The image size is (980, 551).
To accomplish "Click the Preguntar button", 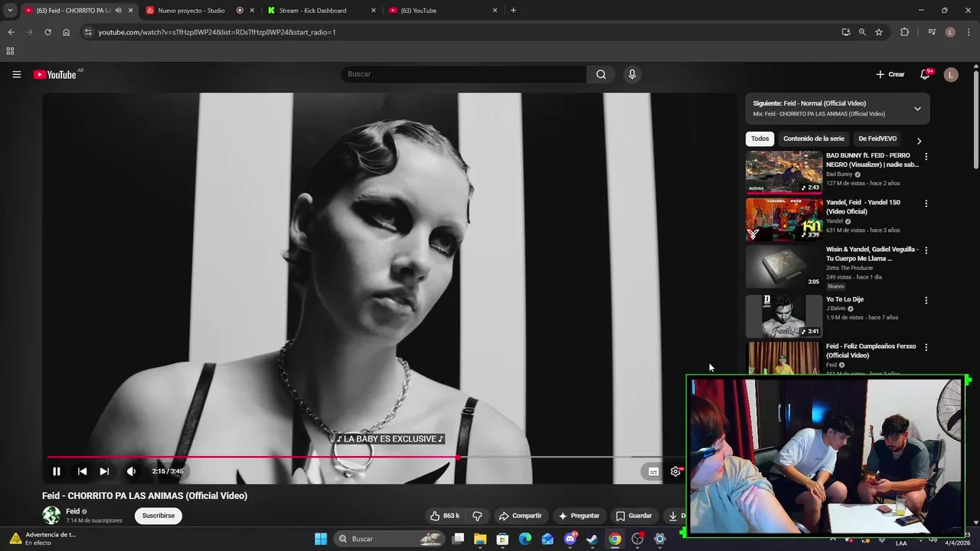I will point(579,516).
